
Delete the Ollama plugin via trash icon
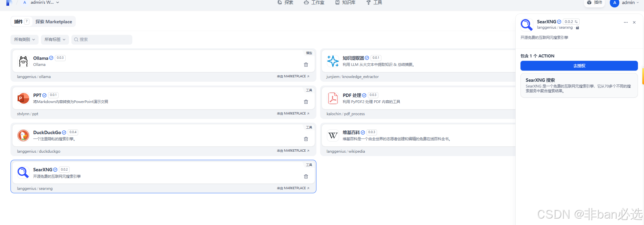(306, 65)
